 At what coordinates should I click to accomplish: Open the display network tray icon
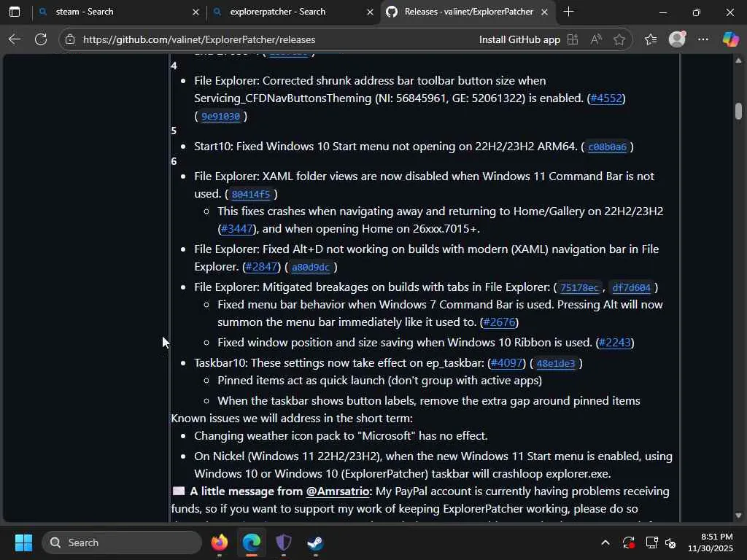coord(651,542)
